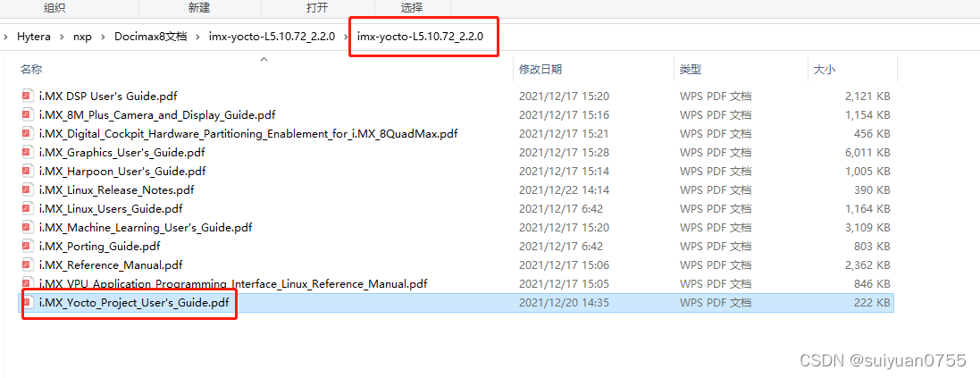The height and width of the screenshot is (378, 980).
Task: Expand breadcrumb chevron after Docimax8文档
Action: 197,37
